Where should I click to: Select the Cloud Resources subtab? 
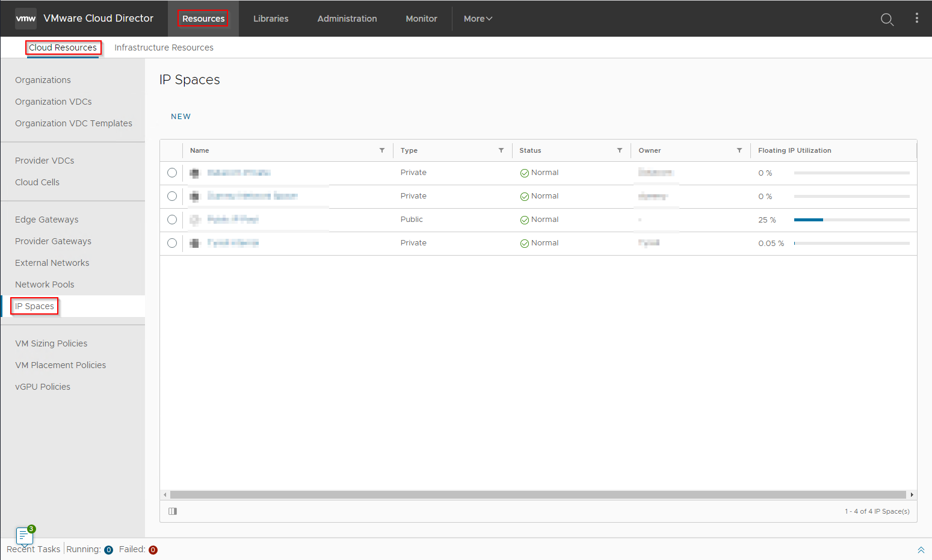coord(63,48)
